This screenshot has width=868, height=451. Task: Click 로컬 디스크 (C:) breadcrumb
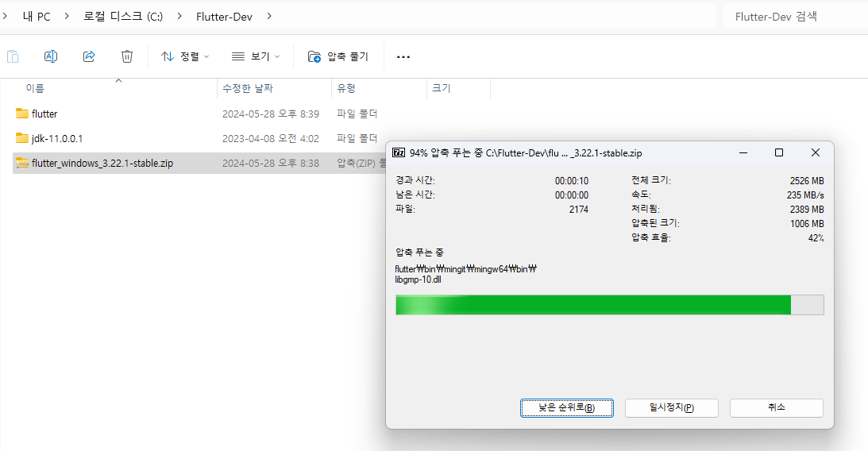pos(123,17)
